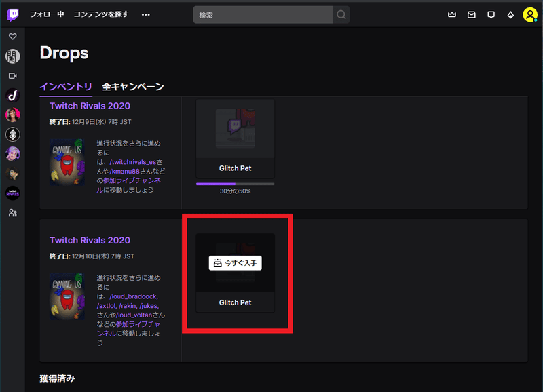This screenshot has width=543, height=392.
Task: Follow the /twitchrivals_es channel link
Action: click(132, 162)
